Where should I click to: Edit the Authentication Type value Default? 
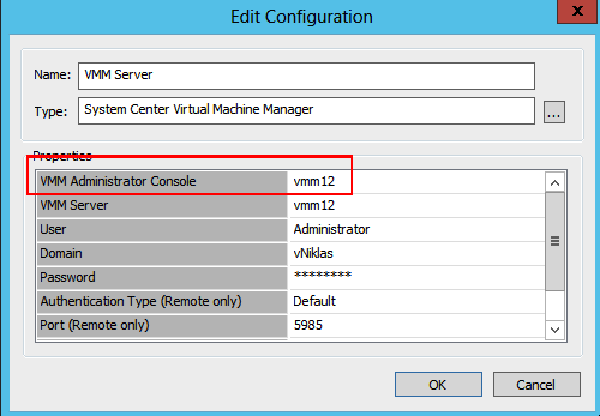click(x=417, y=302)
